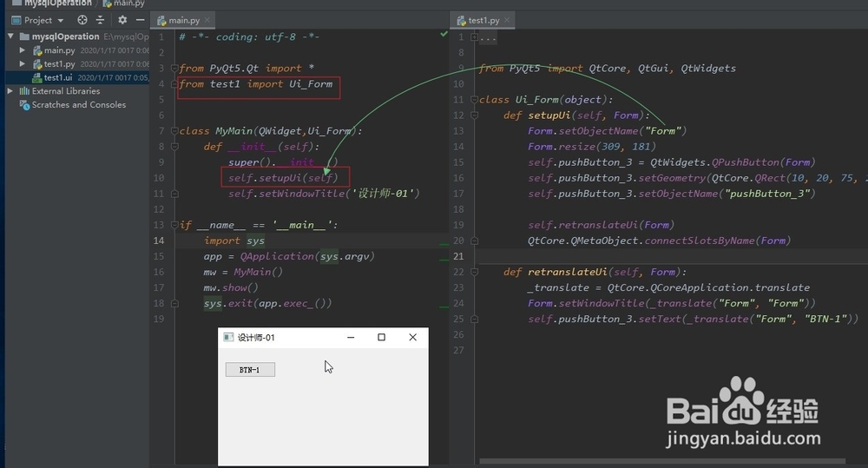Collapse the mysqlOperation root folder
This screenshot has height=468, width=868.
click(10, 36)
